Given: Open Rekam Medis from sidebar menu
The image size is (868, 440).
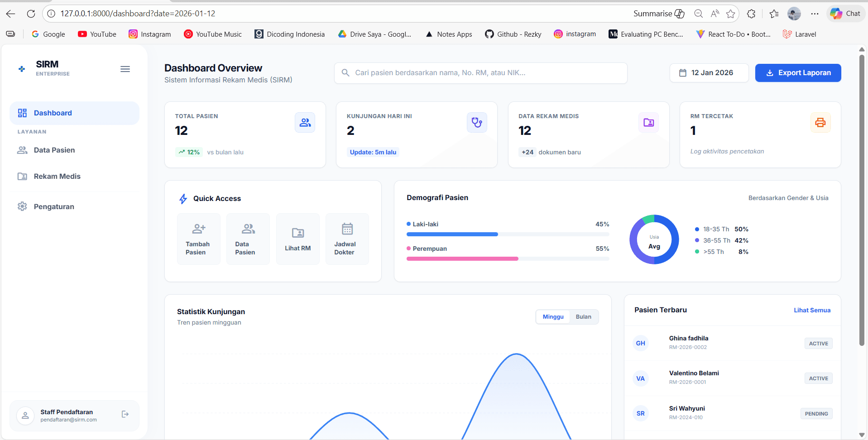Looking at the screenshot, I should pyautogui.click(x=57, y=177).
